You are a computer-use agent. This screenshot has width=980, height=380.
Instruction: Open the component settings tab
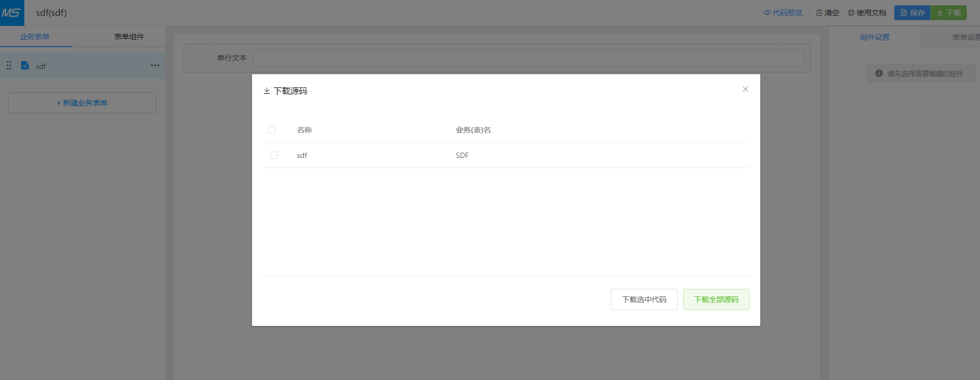pyautogui.click(x=874, y=37)
